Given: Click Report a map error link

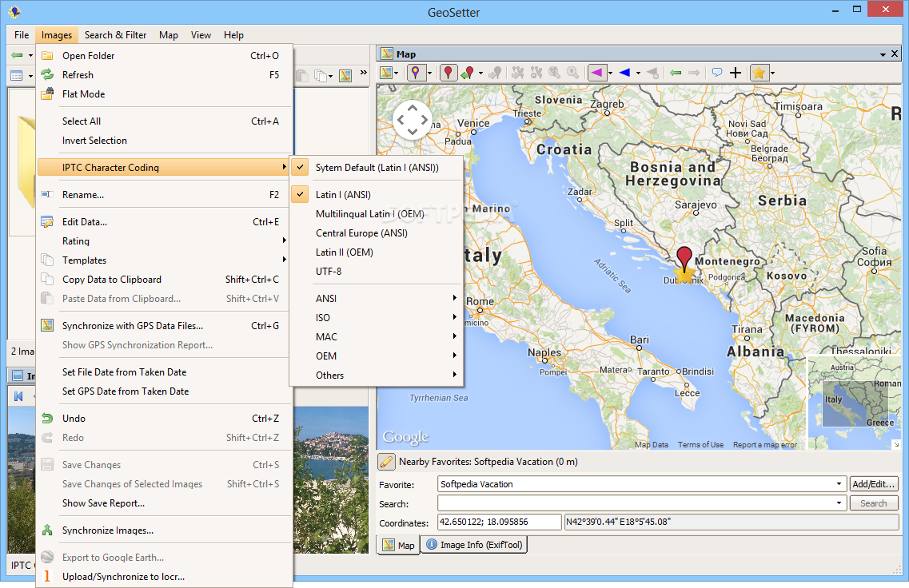Looking at the screenshot, I should 764,445.
